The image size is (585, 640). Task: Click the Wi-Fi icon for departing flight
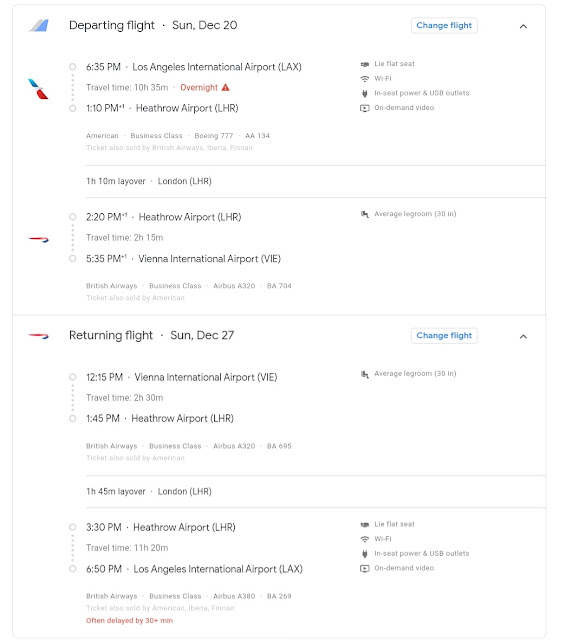(x=365, y=78)
